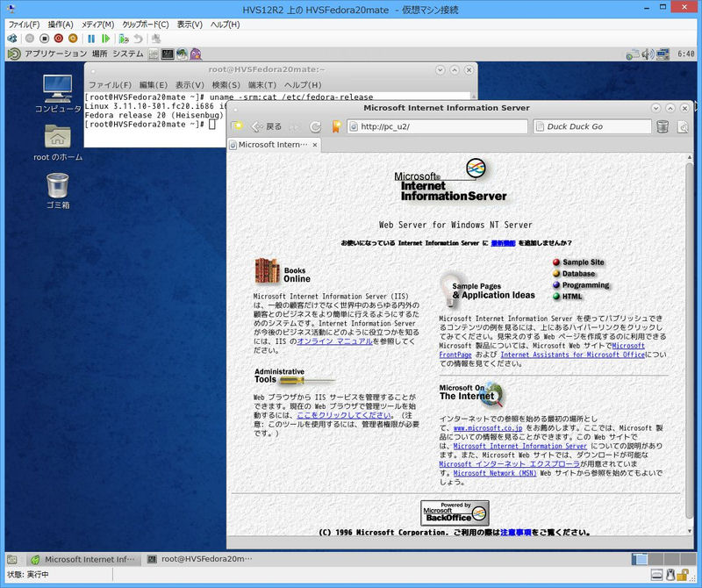Click the bookmark icon in browser toolbar
This screenshot has width=702, height=588.
coord(336,126)
